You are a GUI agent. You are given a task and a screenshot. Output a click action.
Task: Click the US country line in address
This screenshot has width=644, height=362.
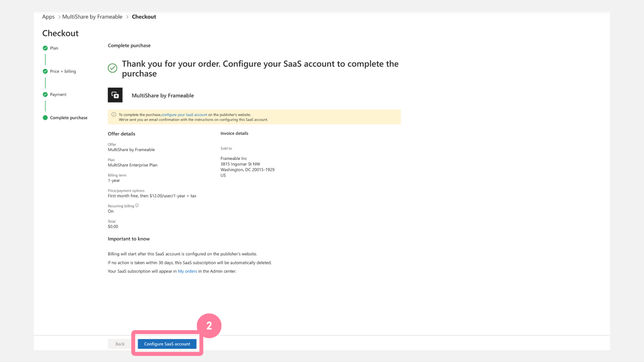(223, 175)
